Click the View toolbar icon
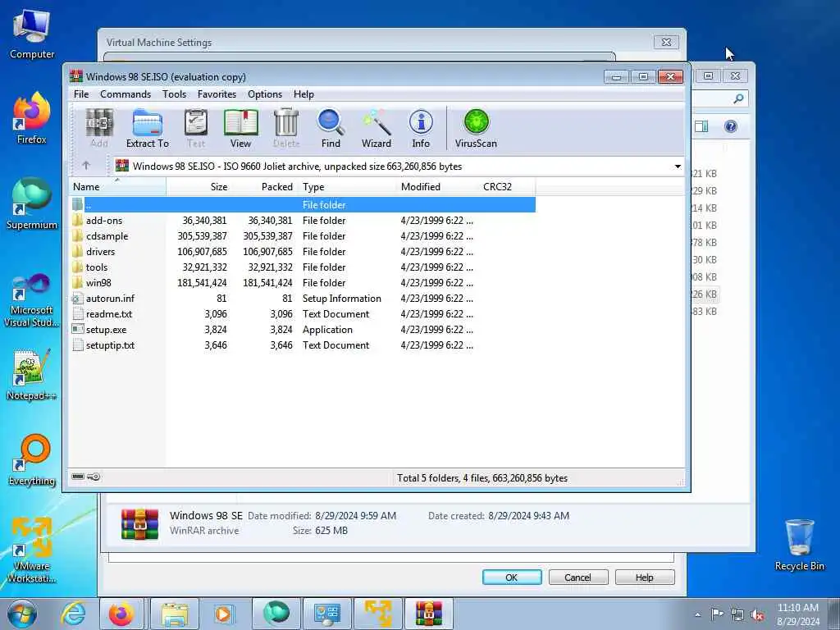Screen dimensions: 840x630 point(240,129)
